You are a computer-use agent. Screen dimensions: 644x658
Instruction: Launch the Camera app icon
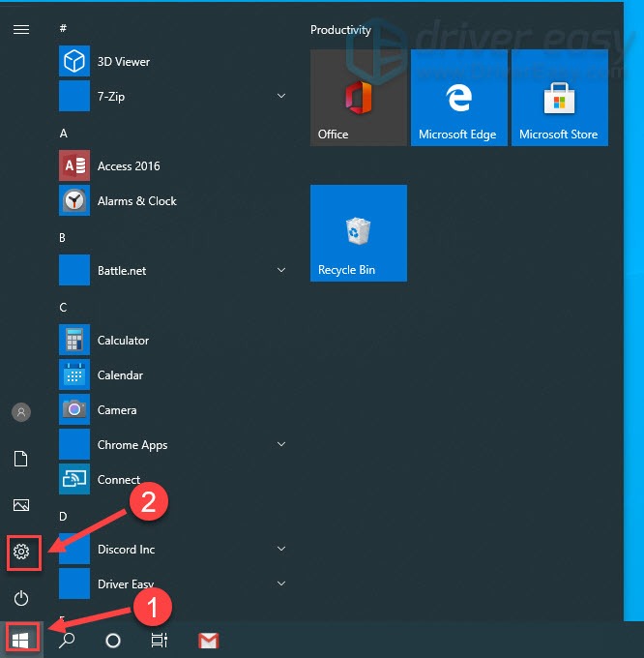[74, 409]
